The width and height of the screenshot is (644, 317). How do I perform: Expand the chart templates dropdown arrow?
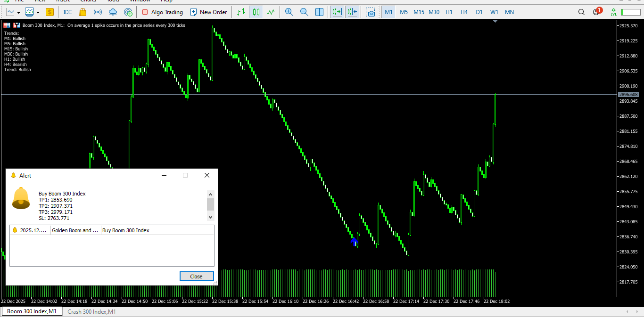pos(38,13)
